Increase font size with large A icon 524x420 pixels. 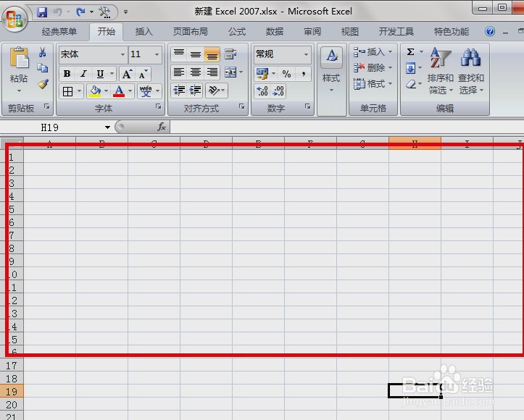click(127, 74)
